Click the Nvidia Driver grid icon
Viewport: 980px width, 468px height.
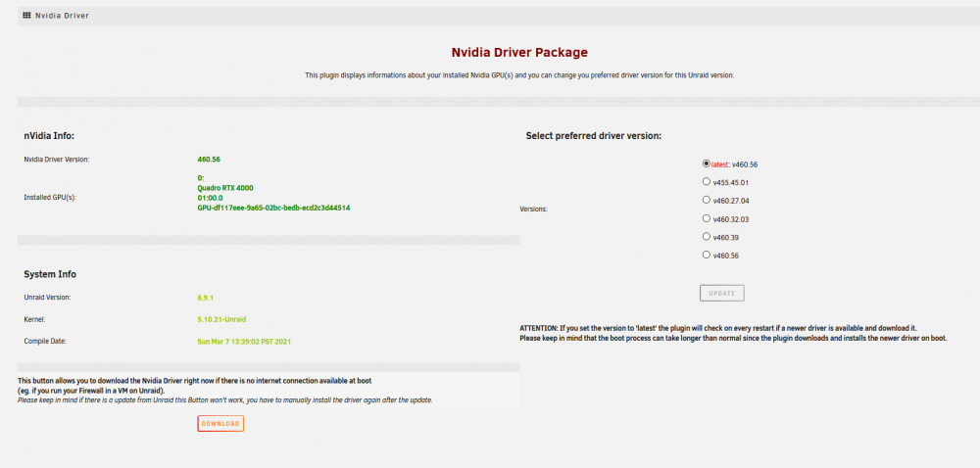(x=26, y=15)
